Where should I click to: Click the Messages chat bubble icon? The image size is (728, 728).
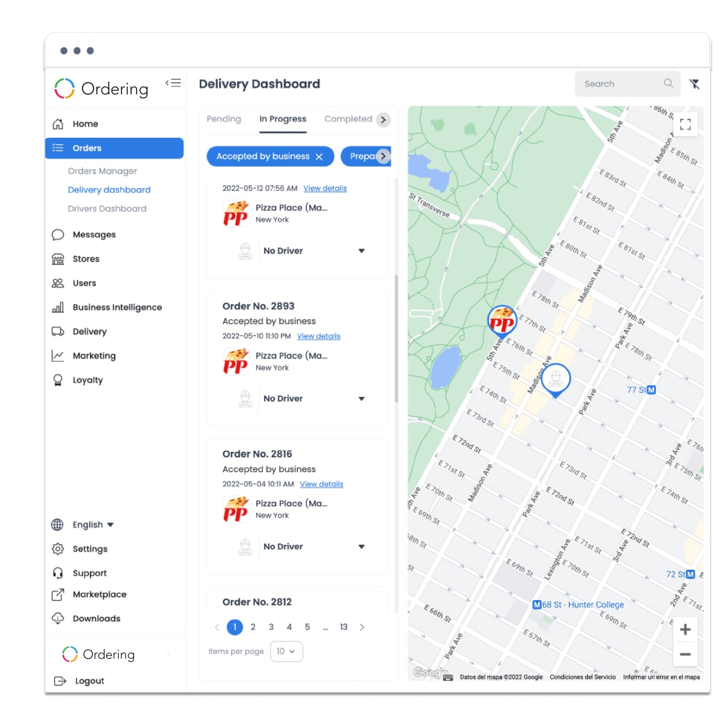[58, 235]
